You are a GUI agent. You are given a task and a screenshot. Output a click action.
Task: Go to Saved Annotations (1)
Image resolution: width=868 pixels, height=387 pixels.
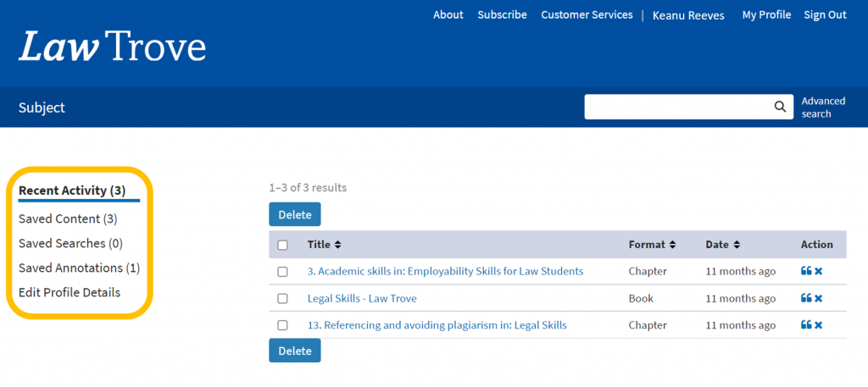pos(79,268)
